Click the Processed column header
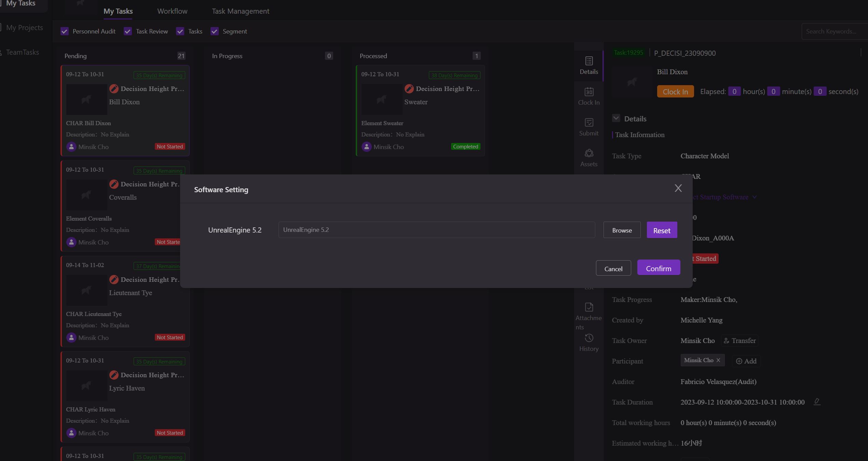The height and width of the screenshot is (461, 868). point(373,56)
